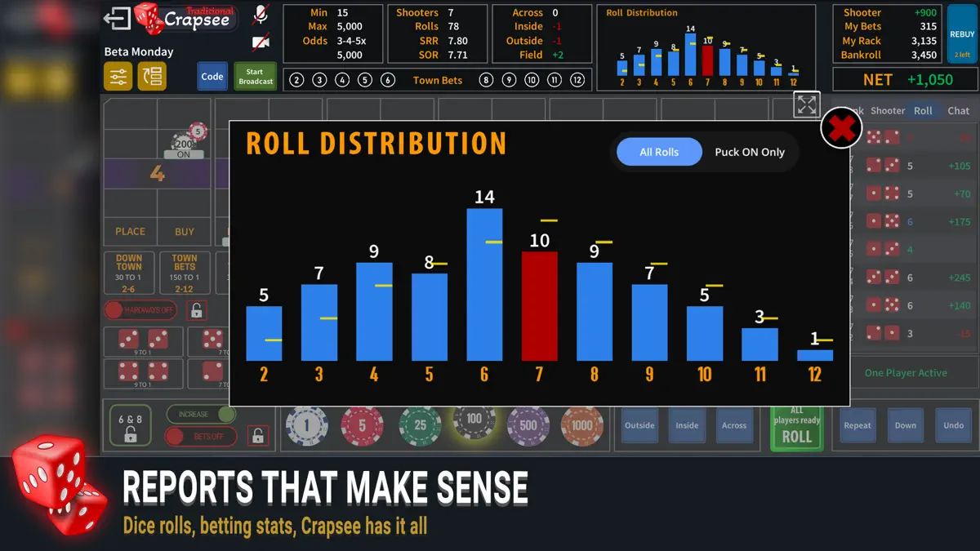Click the blue Code button
The width and height of the screenshot is (980, 551).
click(212, 77)
